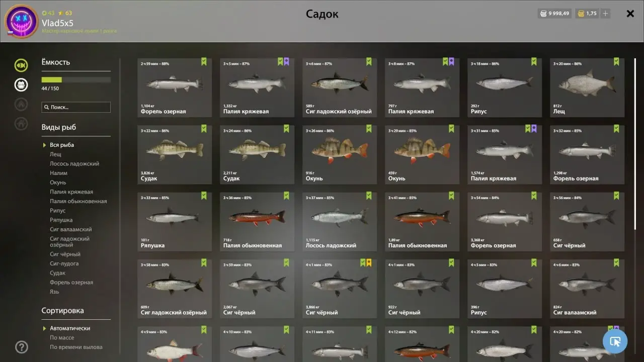
Task: Open the fish keepnet sidebar icon
Action: click(21, 65)
